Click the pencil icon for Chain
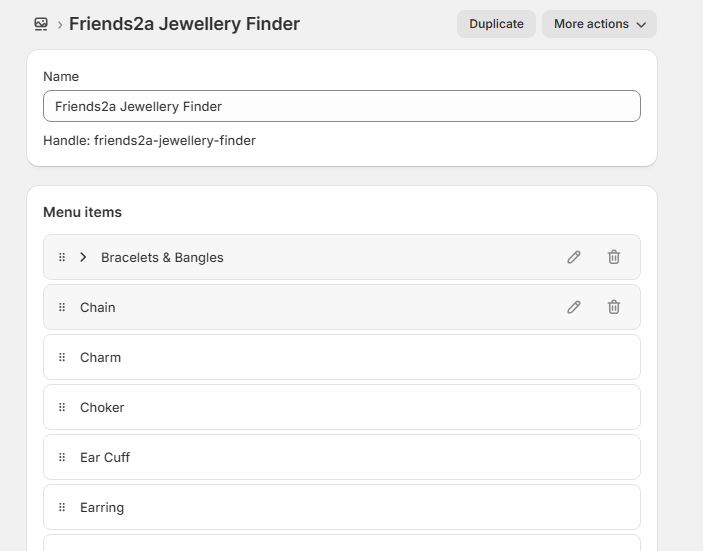This screenshot has height=551, width=703. (574, 307)
